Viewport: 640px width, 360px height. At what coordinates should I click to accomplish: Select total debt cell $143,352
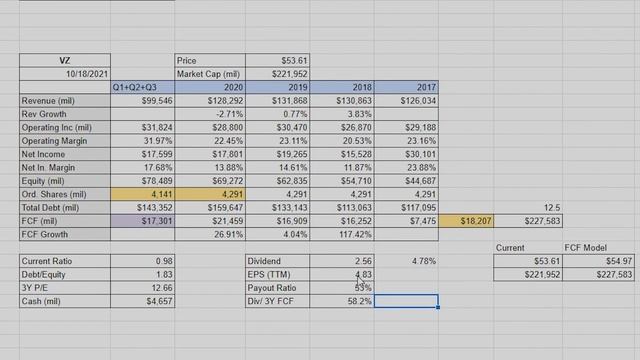[142, 208]
